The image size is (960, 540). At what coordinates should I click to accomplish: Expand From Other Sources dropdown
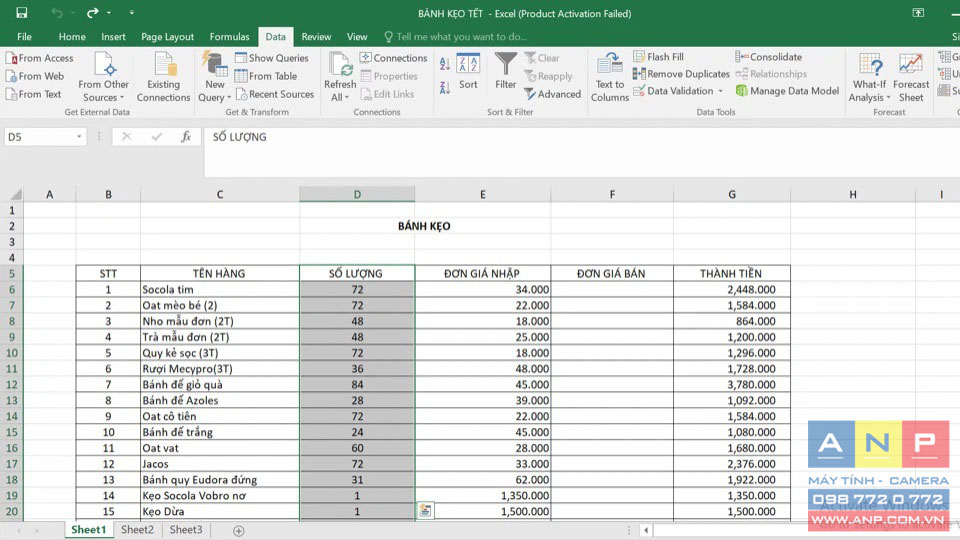(x=103, y=91)
